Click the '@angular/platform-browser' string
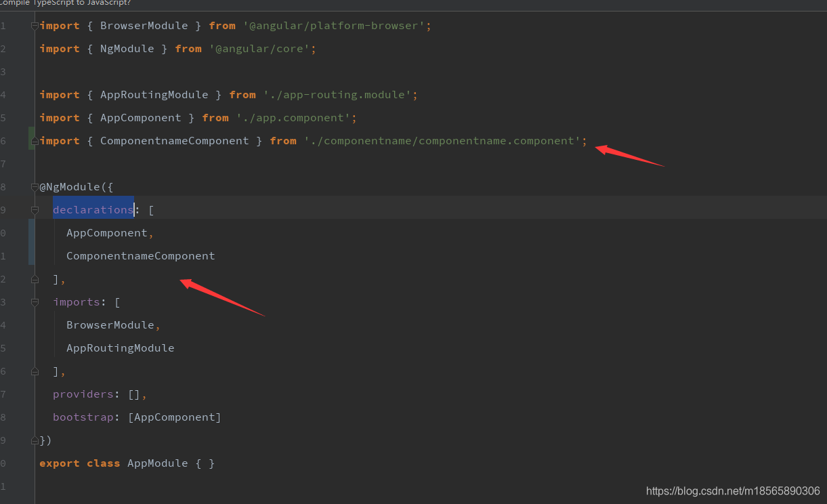The height and width of the screenshot is (504, 827). pyautogui.click(x=334, y=26)
